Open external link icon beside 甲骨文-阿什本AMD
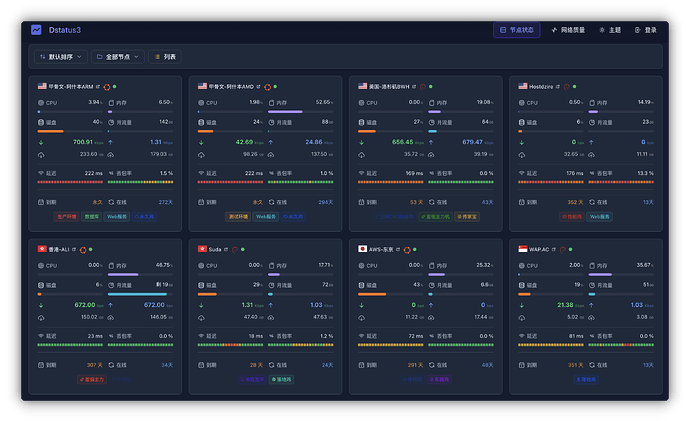Image resolution: width=690 pixels, height=421 pixels. (258, 87)
